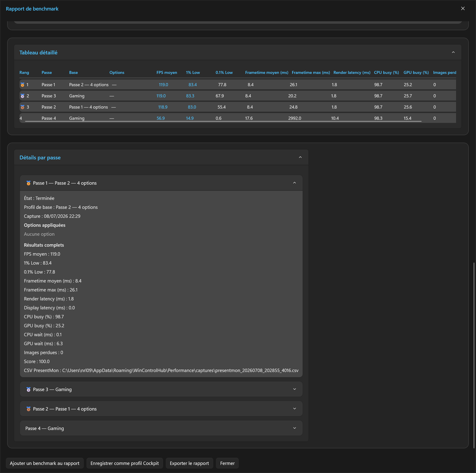Viewport: 476px width, 473px height.
Task: Sort by FPS moyen column header
Action: pos(167,72)
